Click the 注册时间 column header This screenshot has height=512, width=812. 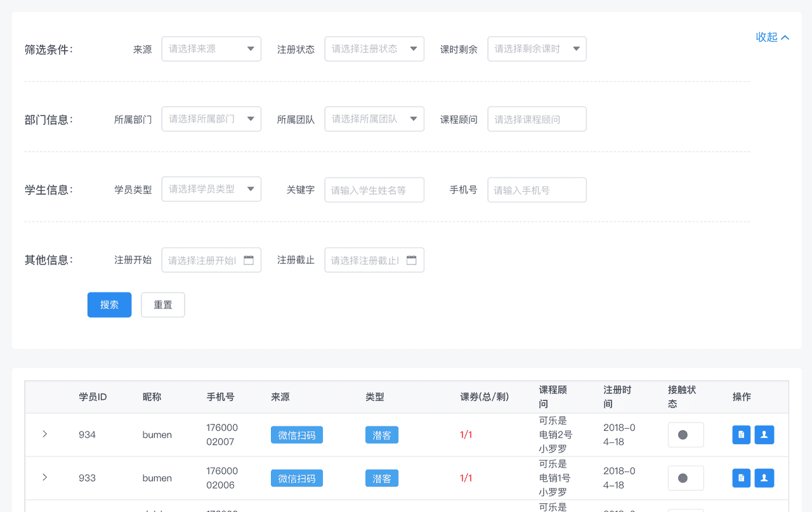(617, 397)
